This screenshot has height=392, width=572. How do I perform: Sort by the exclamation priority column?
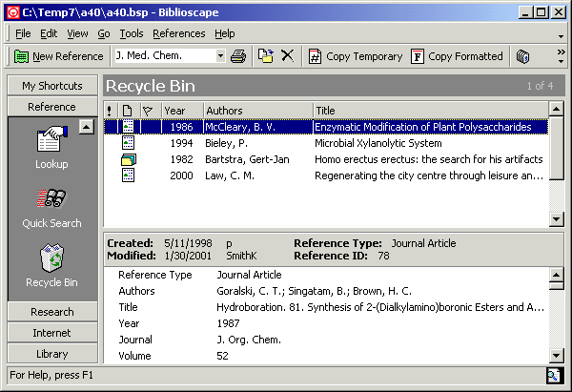[110, 111]
